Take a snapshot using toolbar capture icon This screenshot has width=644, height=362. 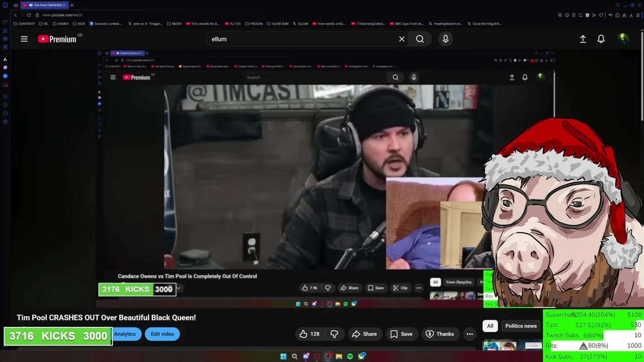pos(581,15)
